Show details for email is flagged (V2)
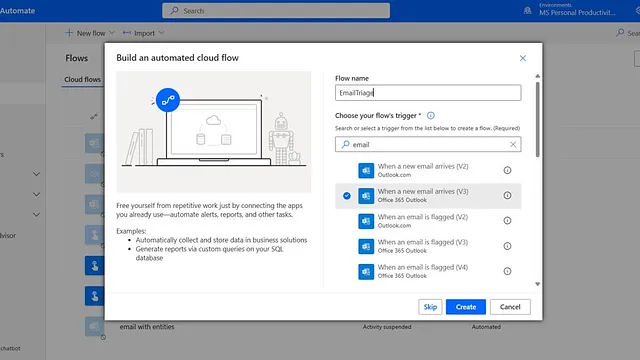 507,221
